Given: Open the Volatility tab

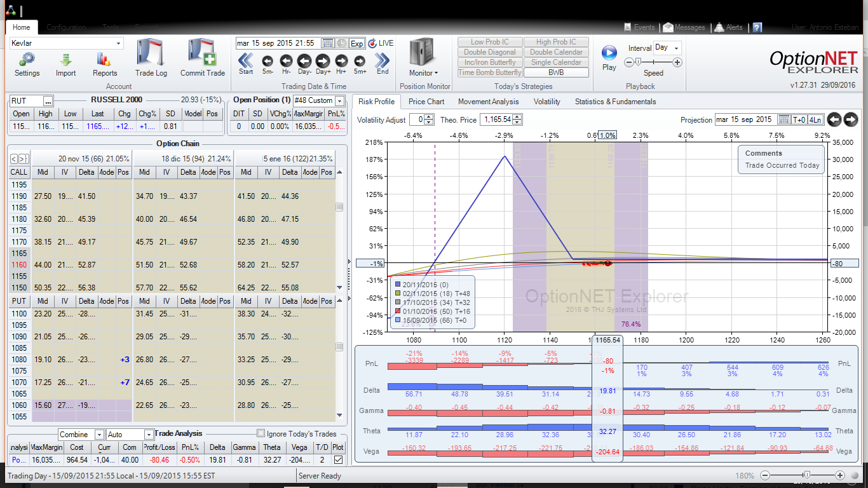Looking at the screenshot, I should pyautogui.click(x=546, y=102).
